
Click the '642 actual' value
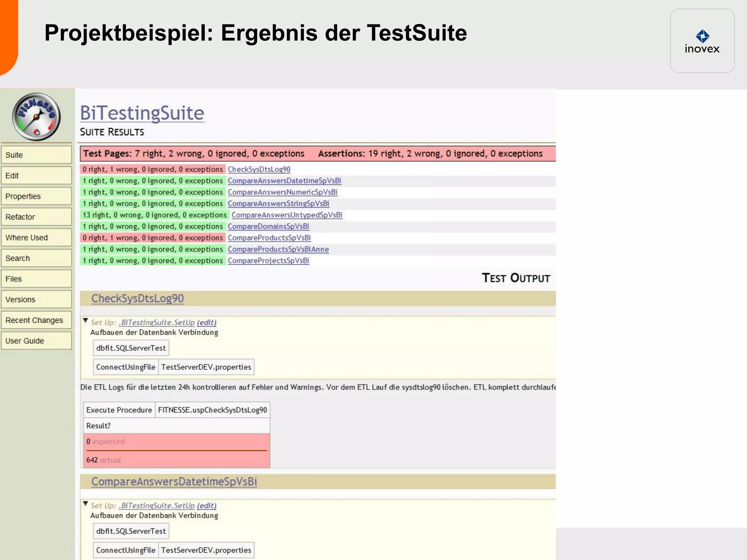[103, 460]
